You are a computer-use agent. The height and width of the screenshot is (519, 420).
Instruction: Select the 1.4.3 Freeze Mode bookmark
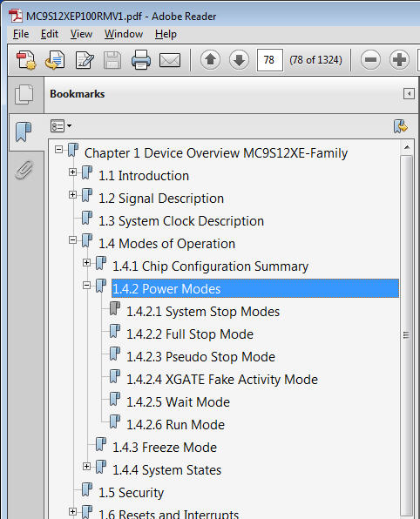tap(165, 448)
